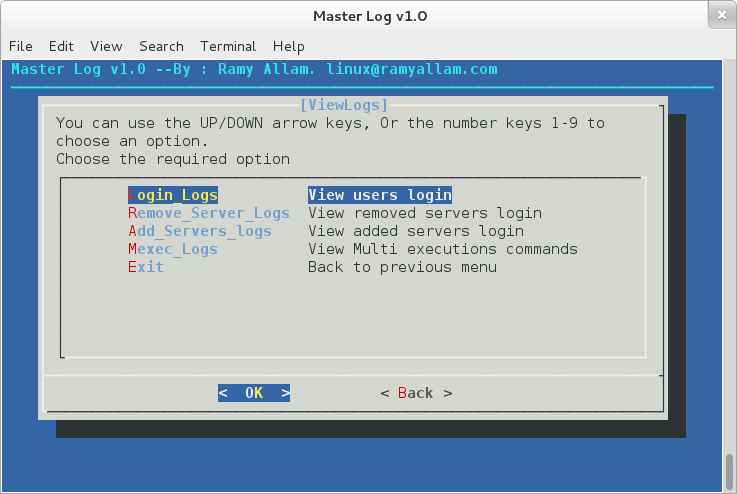Open the Help menu
This screenshot has height=494, width=737.
(288, 46)
